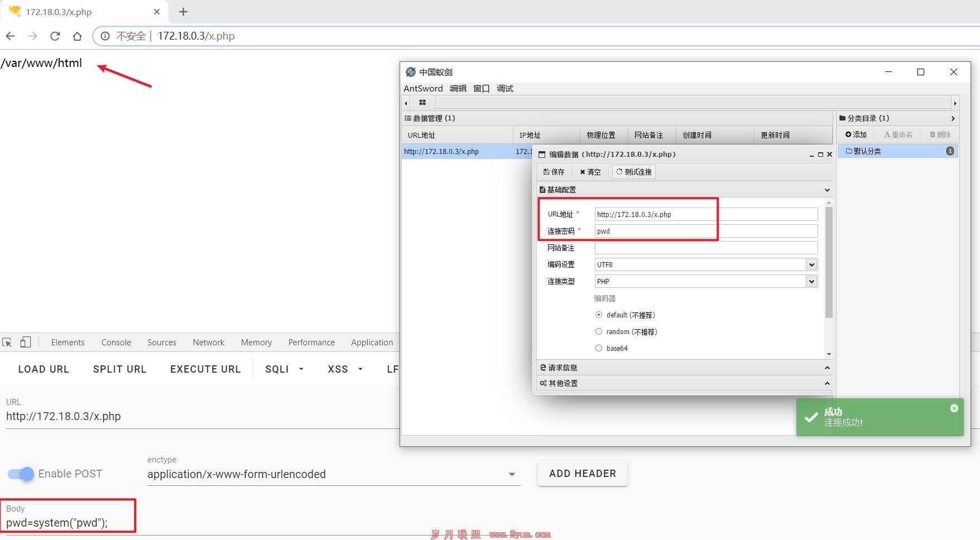
Task: Switch to DevTools Network tab
Action: (209, 343)
